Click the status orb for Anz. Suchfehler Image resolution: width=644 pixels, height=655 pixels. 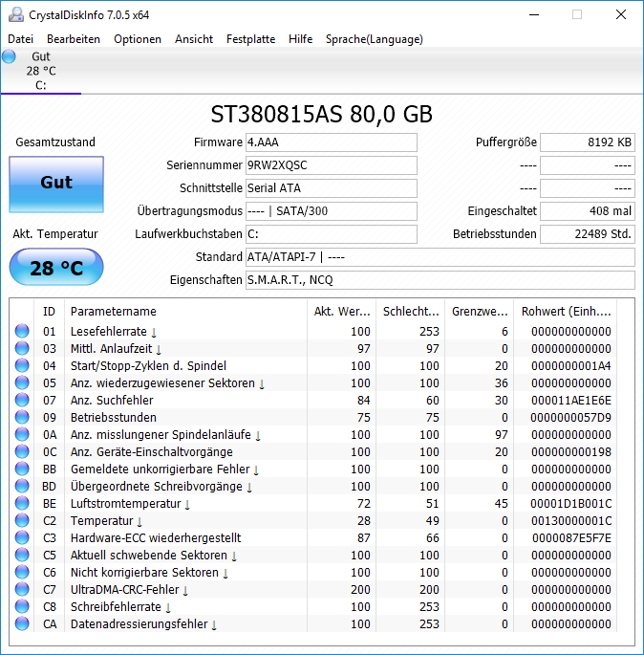point(22,400)
